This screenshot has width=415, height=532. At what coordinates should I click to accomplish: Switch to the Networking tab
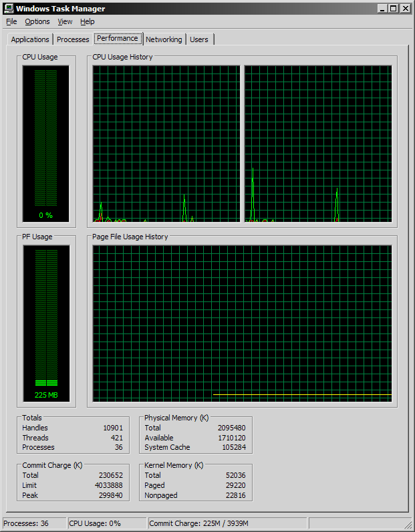click(164, 39)
